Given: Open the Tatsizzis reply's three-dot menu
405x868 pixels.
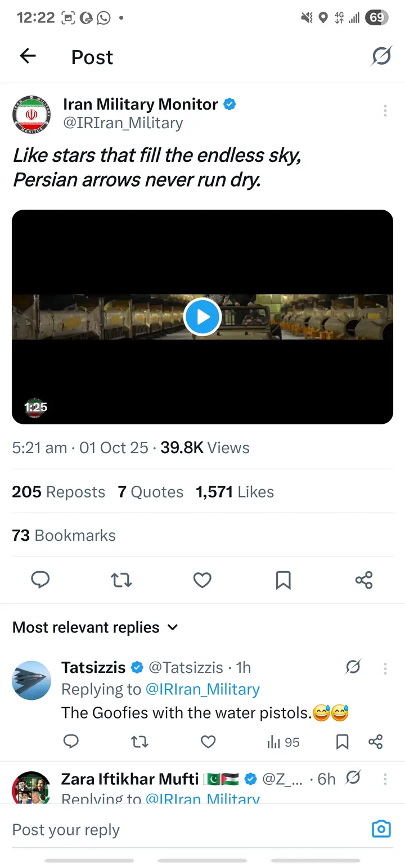Looking at the screenshot, I should coord(385,668).
